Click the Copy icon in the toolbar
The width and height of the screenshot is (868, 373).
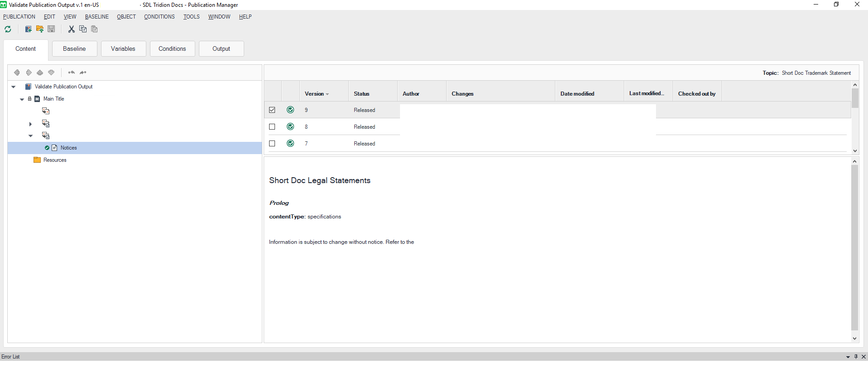(x=83, y=29)
